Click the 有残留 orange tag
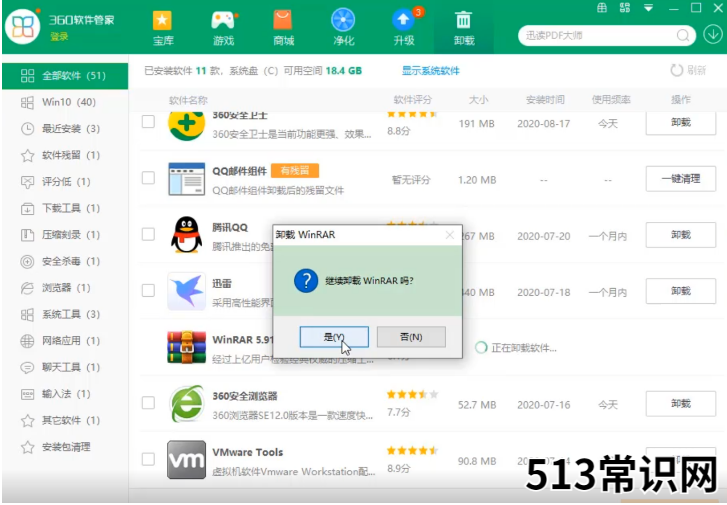The image size is (727, 505). coord(295,171)
